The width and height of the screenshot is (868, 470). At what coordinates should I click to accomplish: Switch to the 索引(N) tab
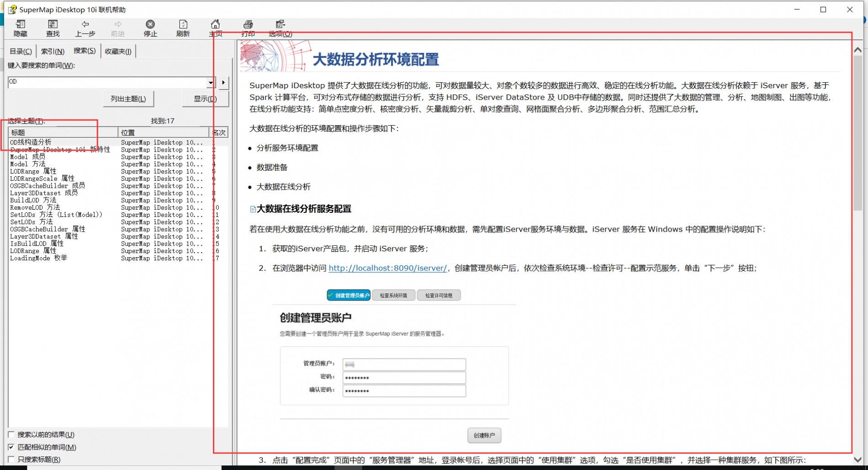click(x=53, y=51)
